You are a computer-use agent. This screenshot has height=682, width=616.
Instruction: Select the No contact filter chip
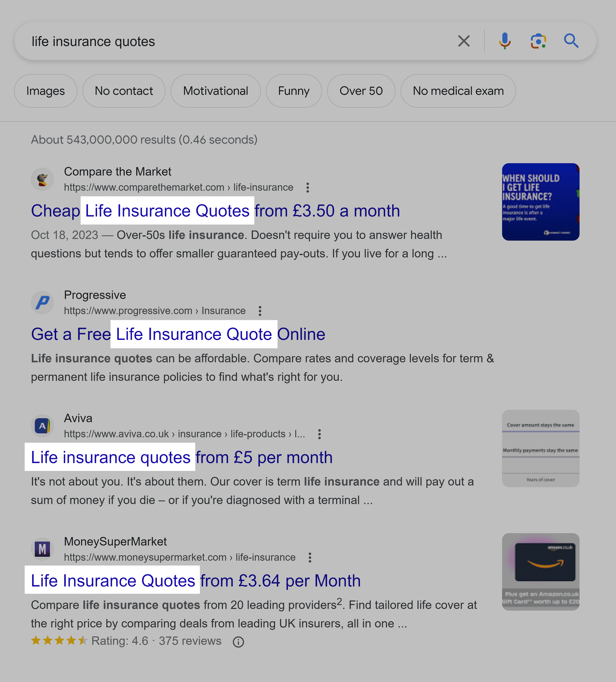pyautogui.click(x=124, y=91)
